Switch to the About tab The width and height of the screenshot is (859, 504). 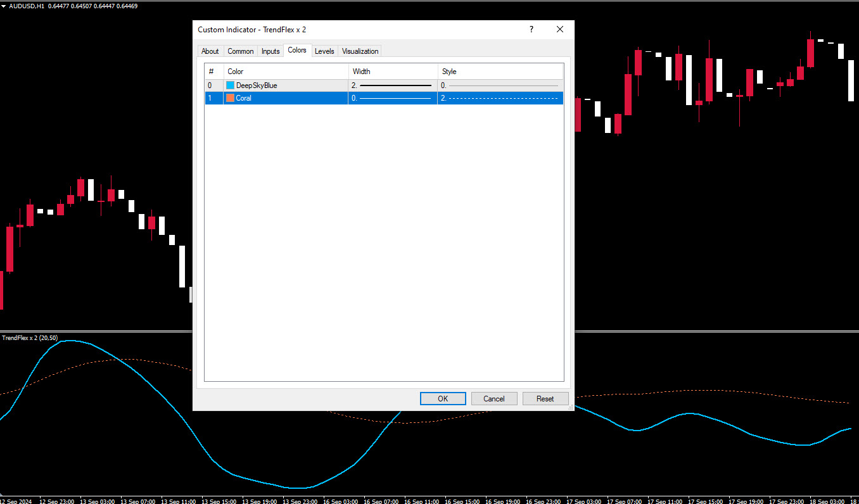[x=210, y=51]
